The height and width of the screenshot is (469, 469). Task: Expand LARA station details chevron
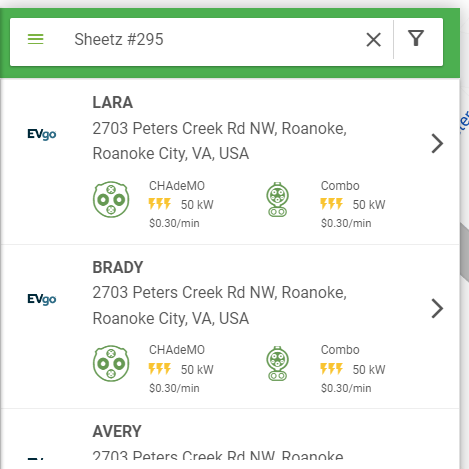click(x=437, y=143)
